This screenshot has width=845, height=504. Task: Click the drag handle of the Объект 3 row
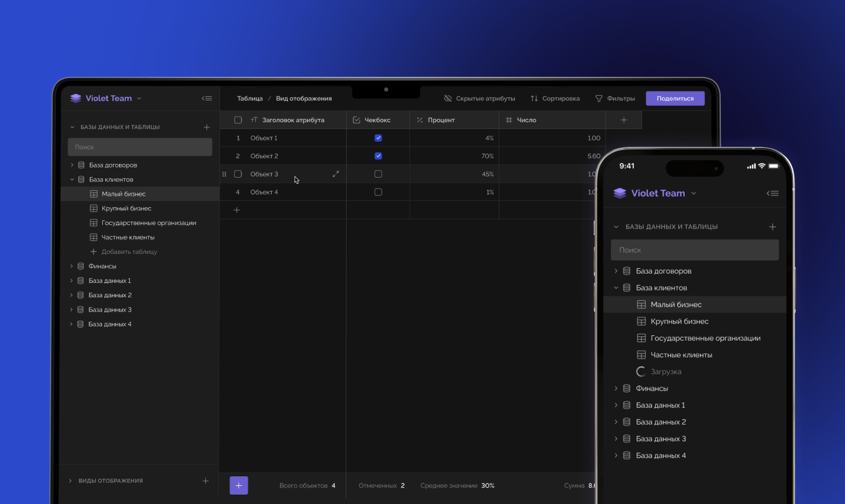(224, 174)
